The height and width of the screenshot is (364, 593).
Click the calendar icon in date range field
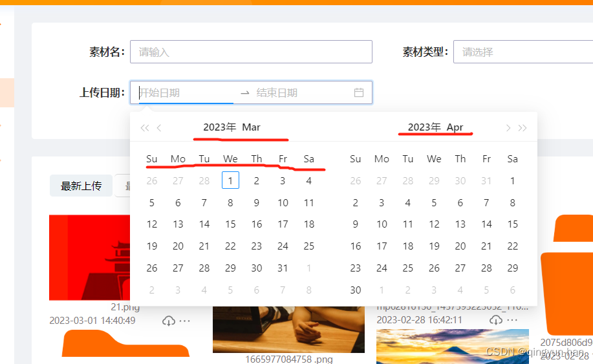[x=359, y=92]
